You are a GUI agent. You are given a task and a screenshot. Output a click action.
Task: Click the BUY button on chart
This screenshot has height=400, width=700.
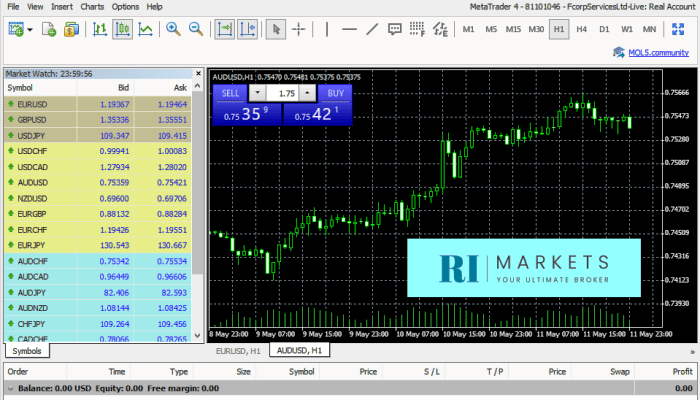(336, 93)
